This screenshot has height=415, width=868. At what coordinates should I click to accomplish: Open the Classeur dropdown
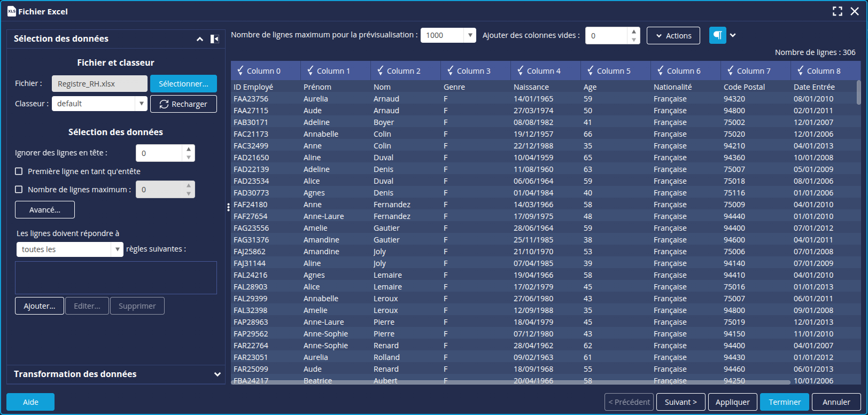tap(141, 104)
